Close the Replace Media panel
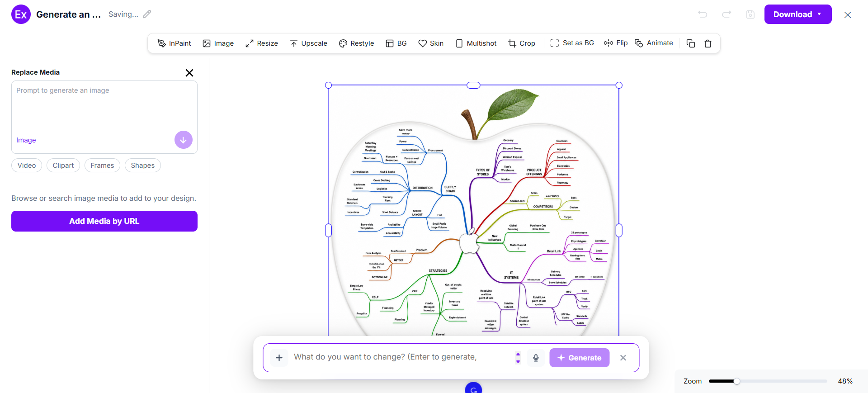This screenshot has height=393, width=868. [x=189, y=73]
